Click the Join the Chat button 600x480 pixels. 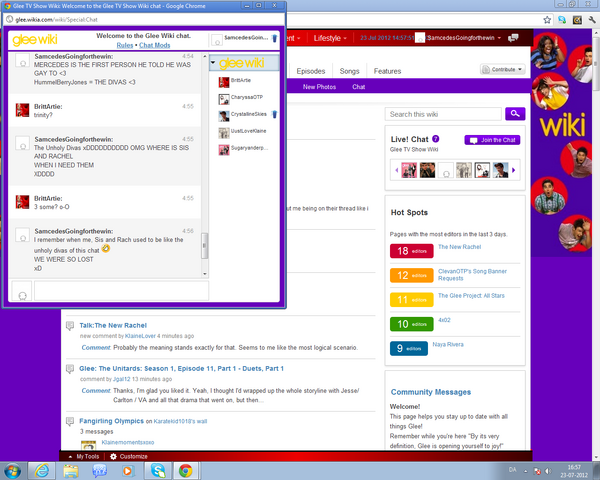click(x=492, y=140)
